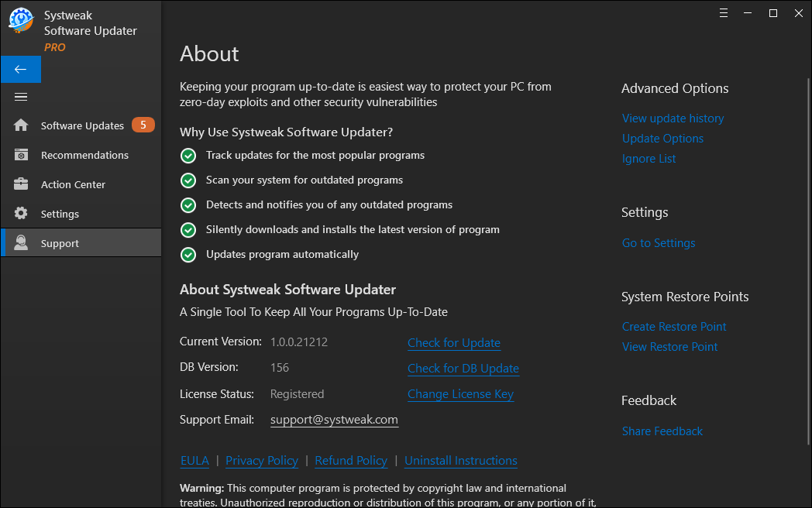Image resolution: width=812 pixels, height=508 pixels.
Task: Click the Create Restore Point link
Action: click(x=674, y=327)
